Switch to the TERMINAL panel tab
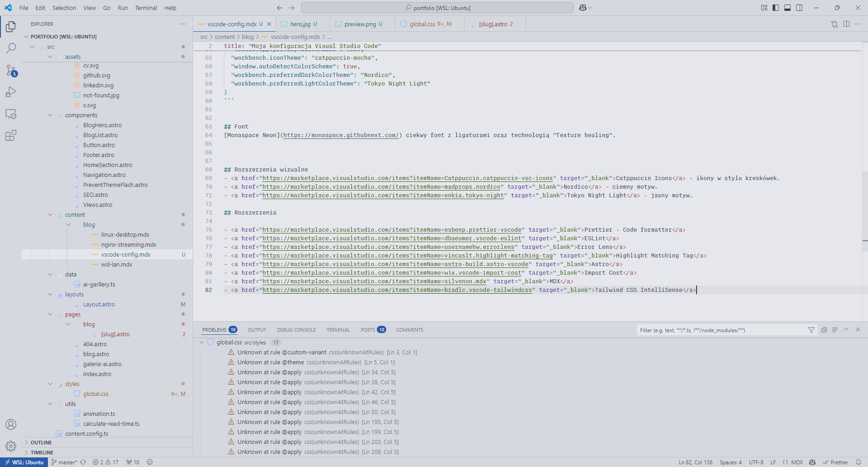This screenshot has width=868, height=467. tap(338, 330)
